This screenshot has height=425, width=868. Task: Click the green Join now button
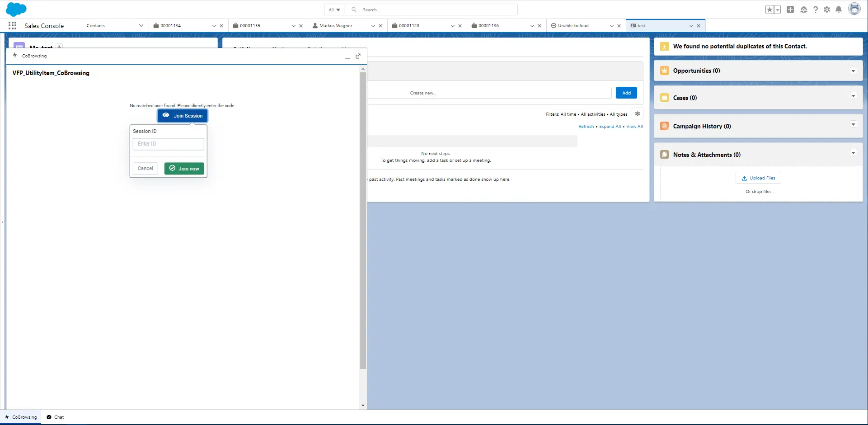[184, 169]
